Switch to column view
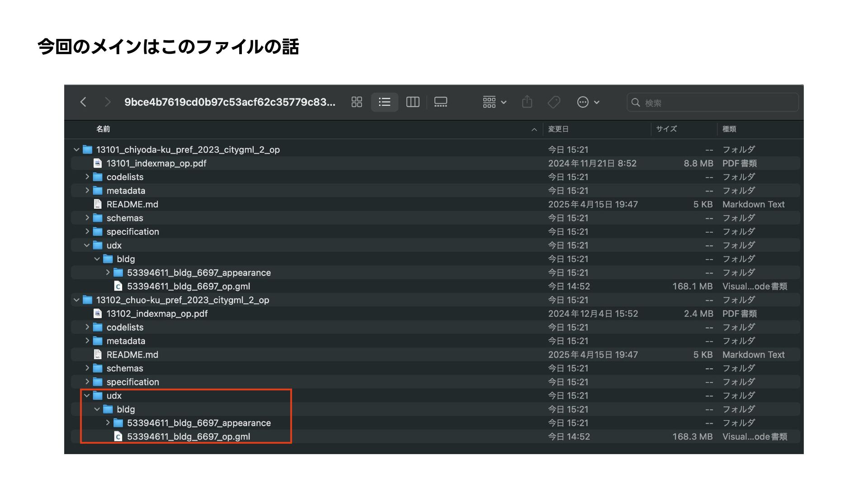 [413, 102]
